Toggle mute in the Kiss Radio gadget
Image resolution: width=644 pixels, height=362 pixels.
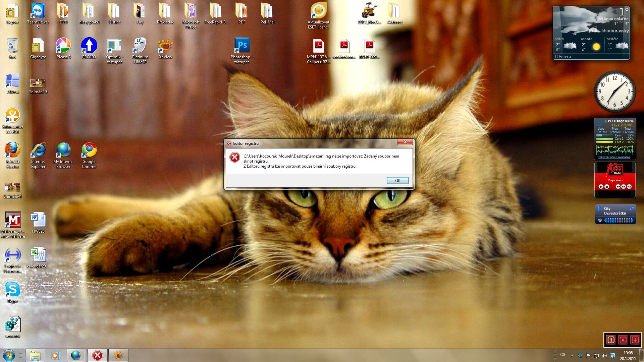coord(618,187)
